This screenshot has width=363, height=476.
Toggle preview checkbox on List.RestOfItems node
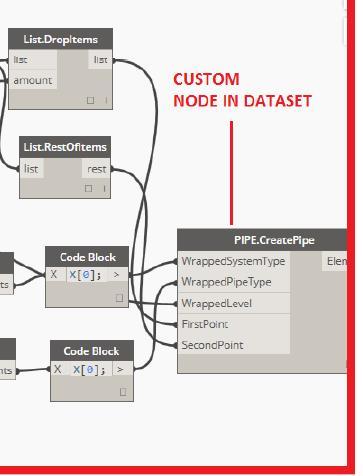pos(88,189)
